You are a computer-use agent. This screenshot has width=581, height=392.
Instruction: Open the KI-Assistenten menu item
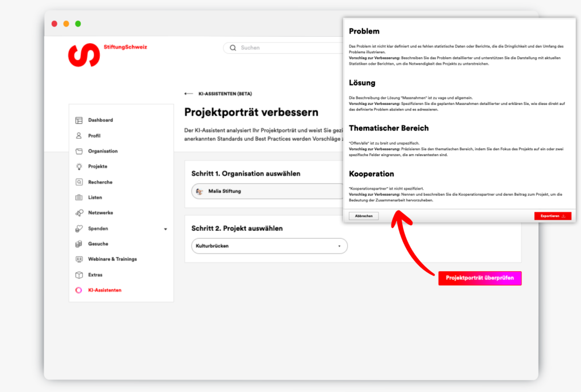104,290
